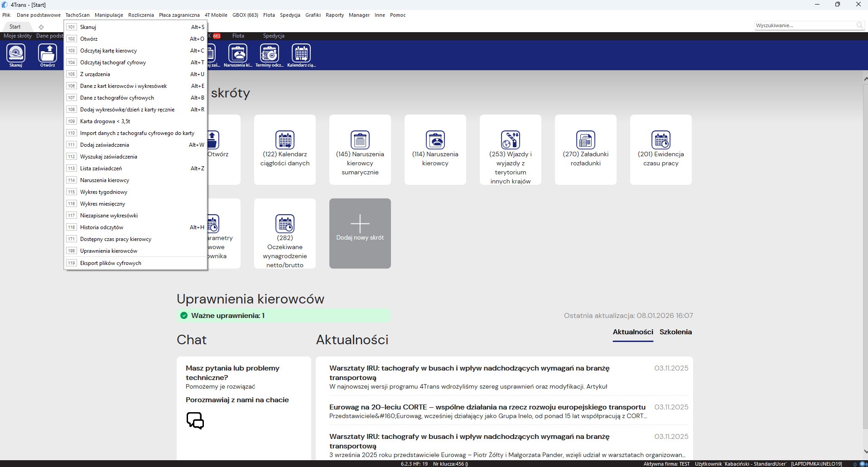The width and height of the screenshot is (868, 467).
Task: Open the Rozliczenia menu
Action: point(141,15)
